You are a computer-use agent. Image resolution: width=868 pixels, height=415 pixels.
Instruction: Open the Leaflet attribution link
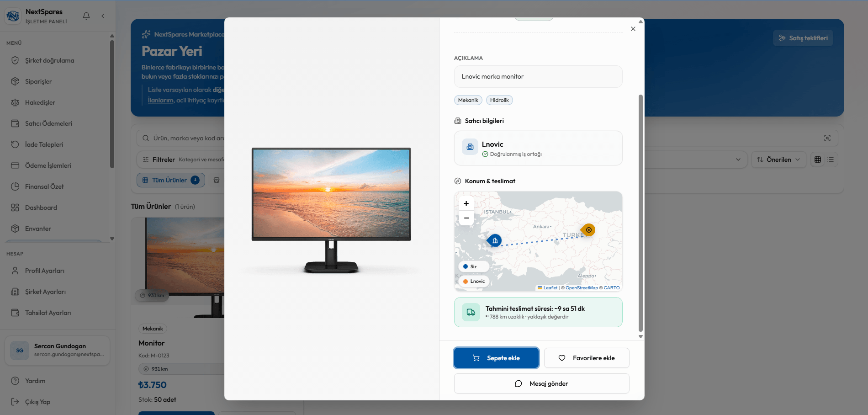point(547,288)
